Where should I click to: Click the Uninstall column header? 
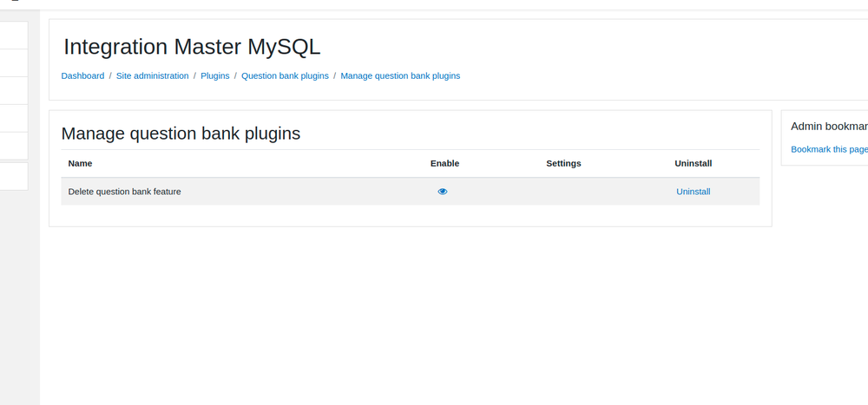(693, 163)
